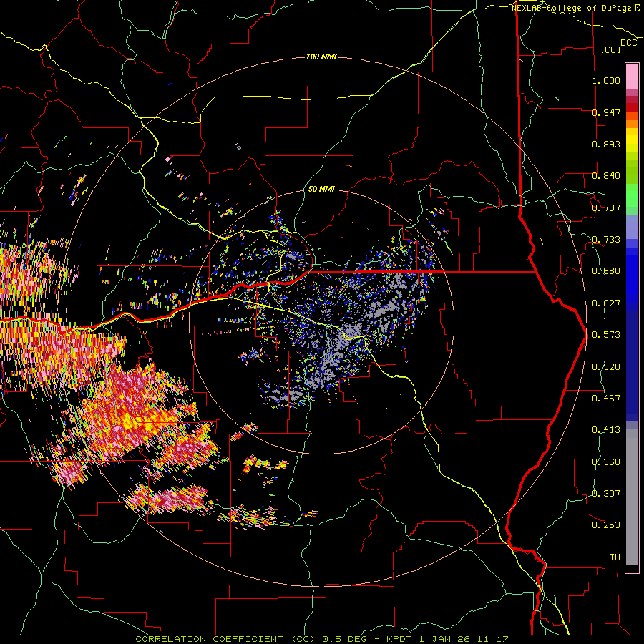Click the 0.733 scale value
The width and height of the screenshot is (644, 644).
pos(606,240)
